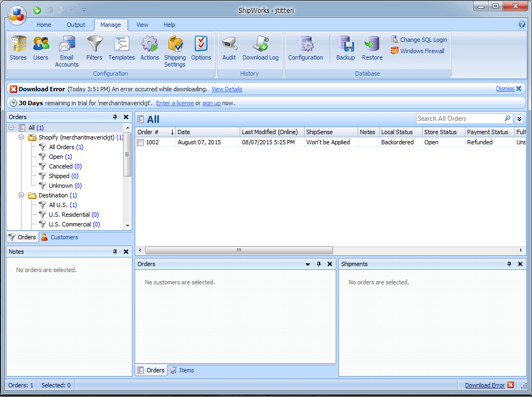Open the Users manager
Image resolution: width=532 pixels, height=397 pixels.
click(41, 48)
